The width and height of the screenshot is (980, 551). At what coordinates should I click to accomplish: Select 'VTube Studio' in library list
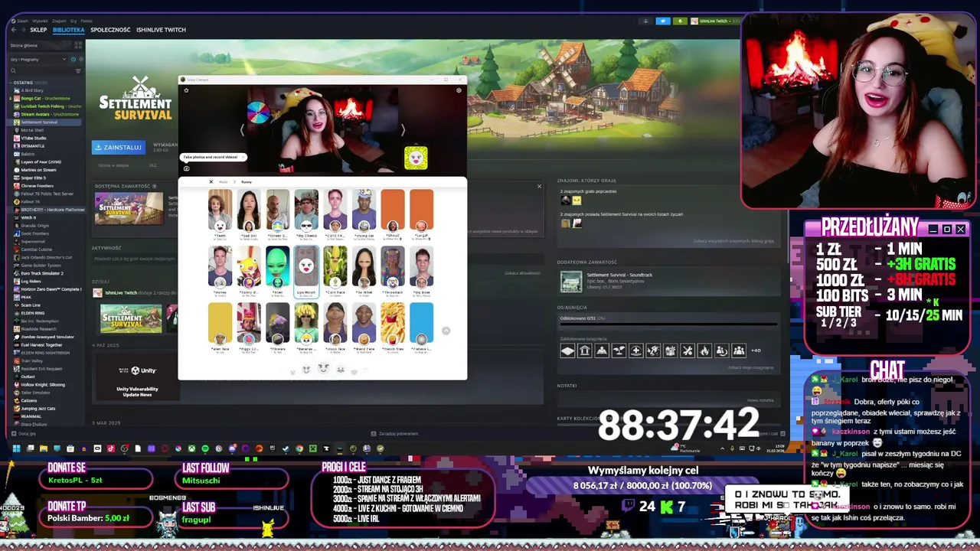pos(34,138)
